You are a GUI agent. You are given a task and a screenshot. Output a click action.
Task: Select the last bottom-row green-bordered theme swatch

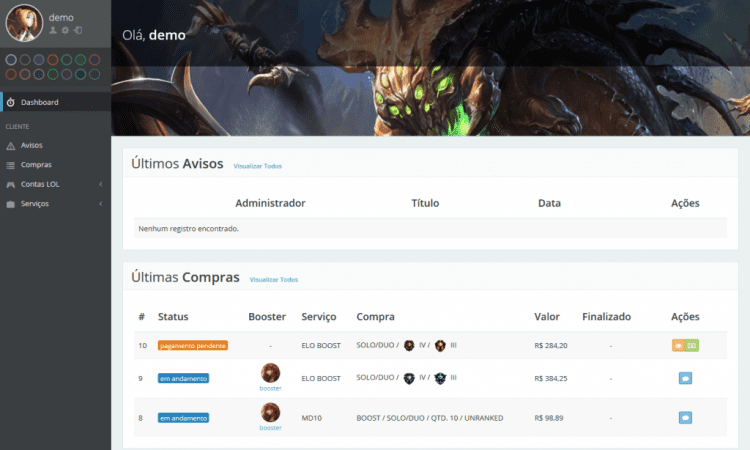click(95, 74)
